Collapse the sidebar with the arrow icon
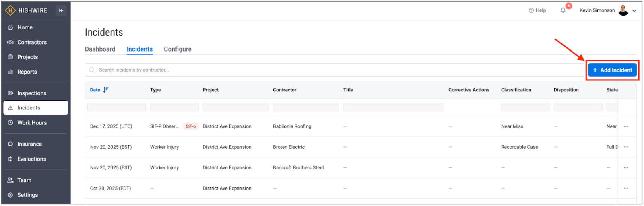The height and width of the screenshot is (206, 644). pyautogui.click(x=61, y=10)
